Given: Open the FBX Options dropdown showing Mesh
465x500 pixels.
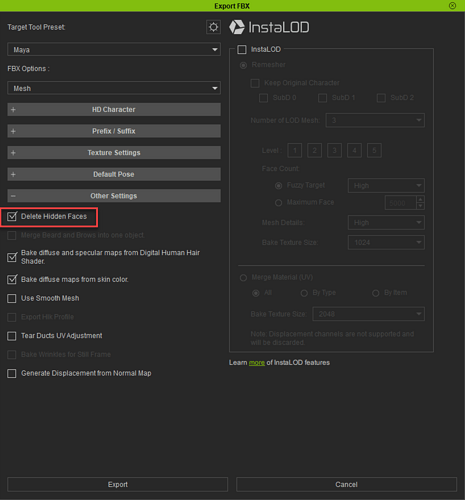Looking at the screenshot, I should [114, 88].
